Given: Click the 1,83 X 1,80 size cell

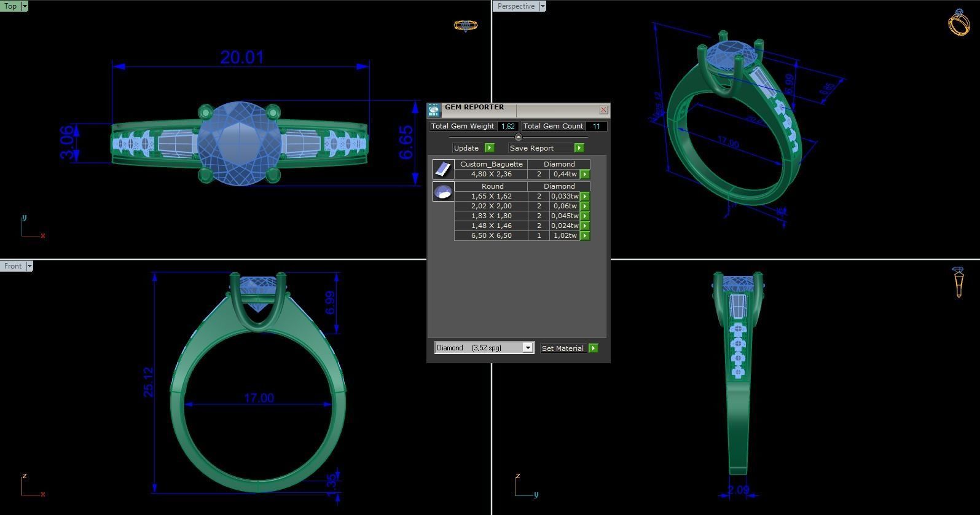Looking at the screenshot, I should [491, 216].
